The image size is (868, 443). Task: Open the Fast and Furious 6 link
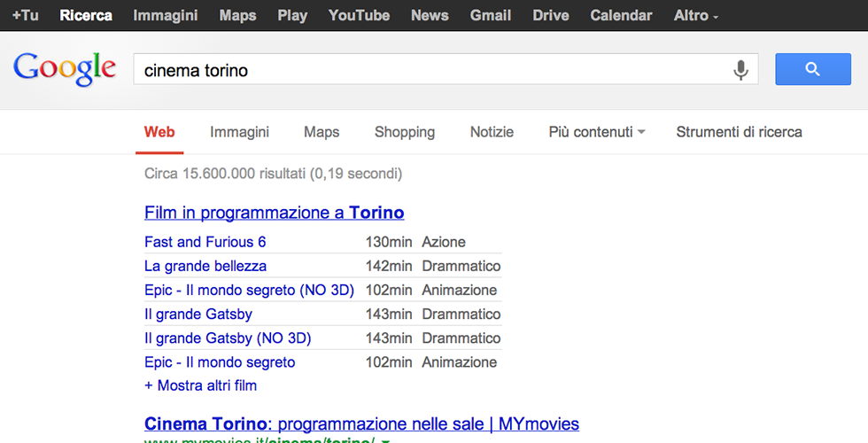pyautogui.click(x=205, y=242)
